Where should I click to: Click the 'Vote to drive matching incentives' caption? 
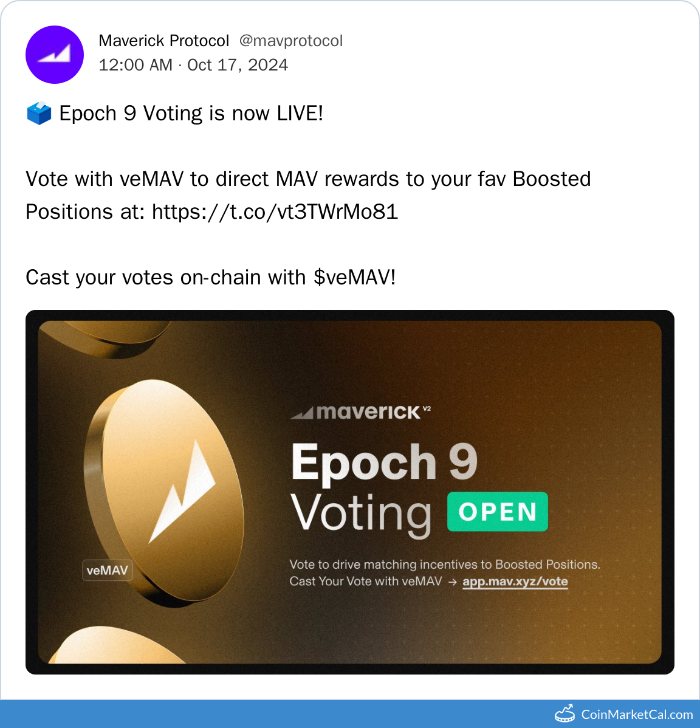[444, 565]
